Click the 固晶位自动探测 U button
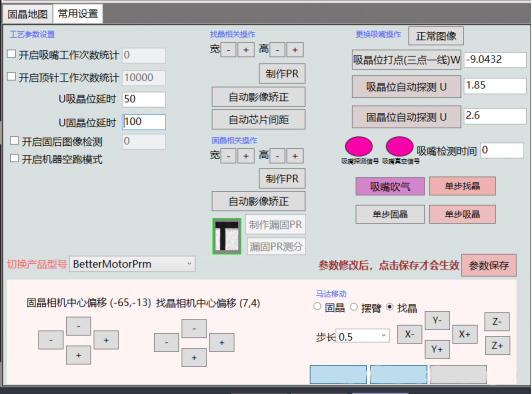This screenshot has width=532, height=394. 406,117
